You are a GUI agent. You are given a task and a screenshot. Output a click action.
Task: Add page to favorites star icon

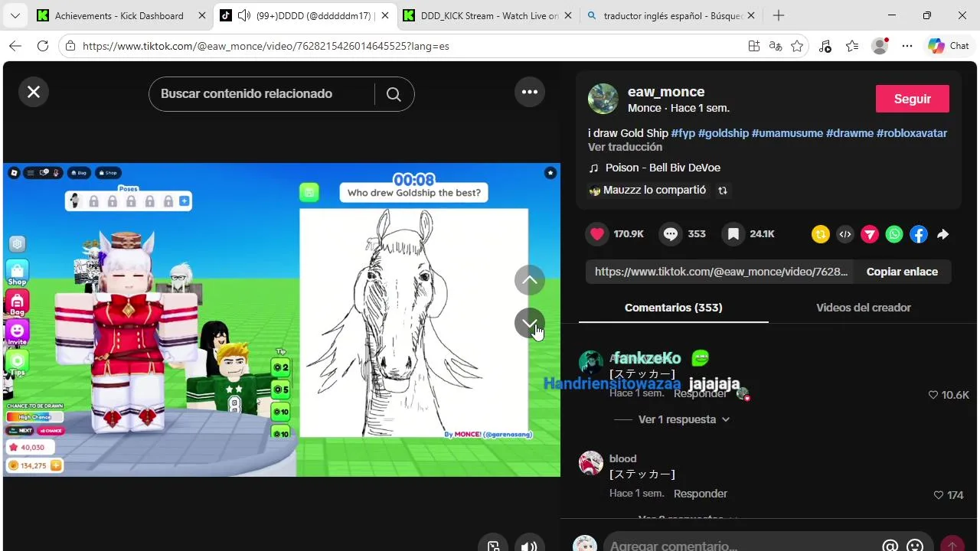(797, 46)
